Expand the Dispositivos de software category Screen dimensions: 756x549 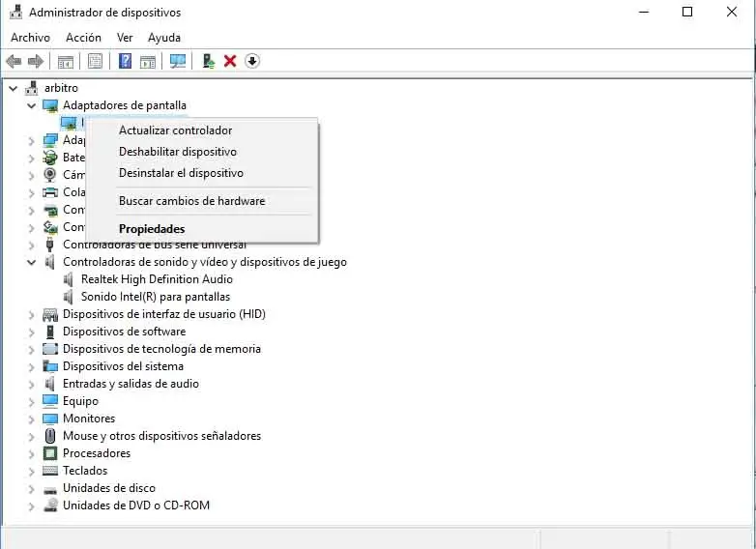pos(31,332)
